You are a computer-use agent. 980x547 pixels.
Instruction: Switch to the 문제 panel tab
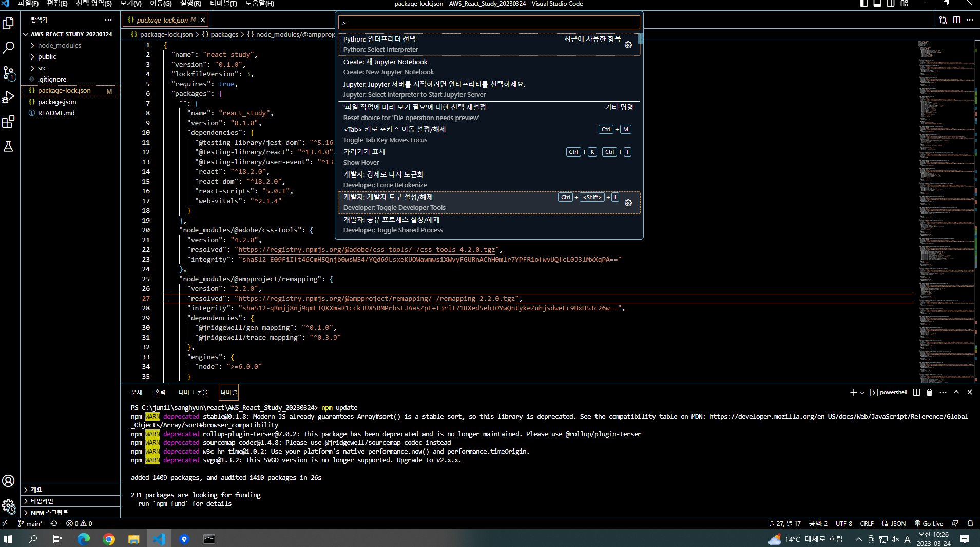click(x=137, y=392)
